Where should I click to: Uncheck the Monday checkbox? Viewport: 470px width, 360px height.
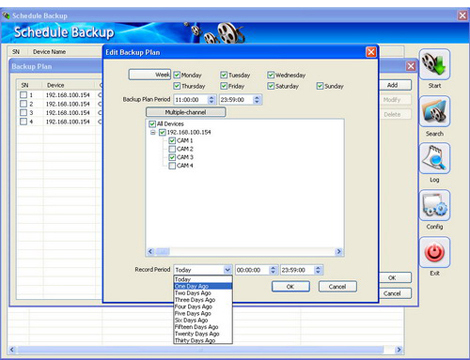[x=177, y=75]
